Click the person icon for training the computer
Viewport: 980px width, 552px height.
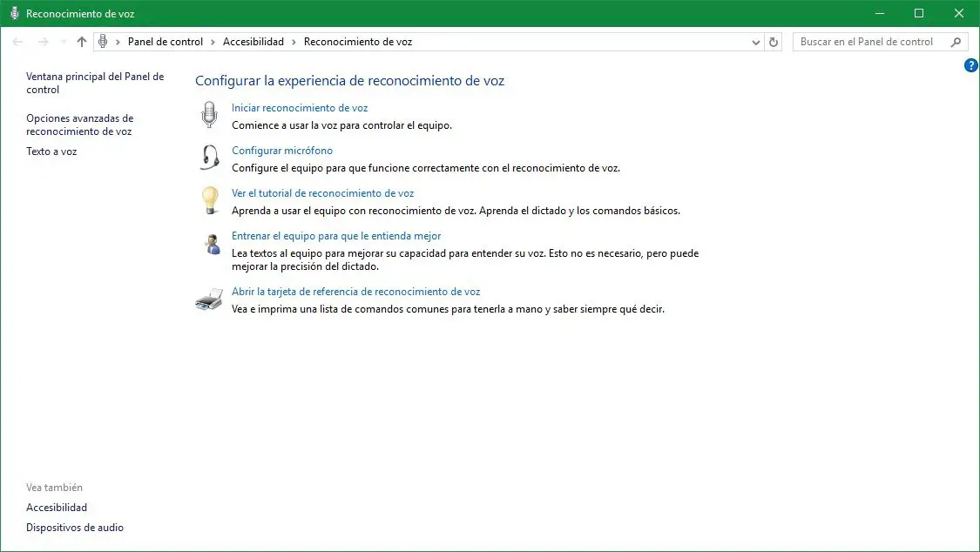coord(212,244)
